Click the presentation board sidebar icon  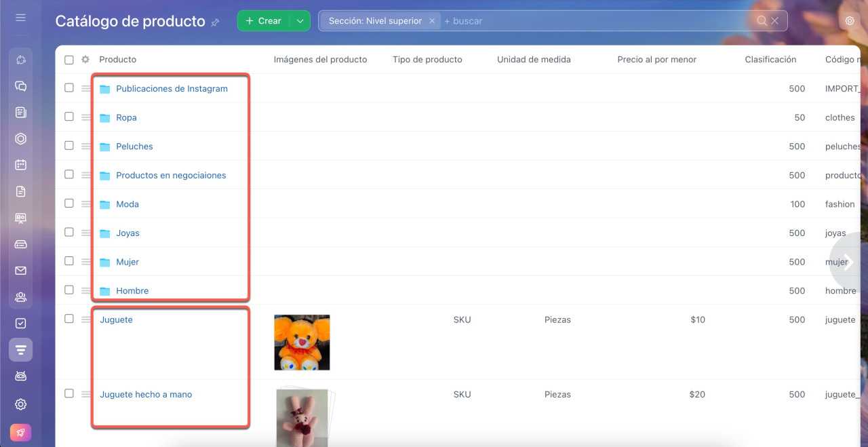coord(20,218)
